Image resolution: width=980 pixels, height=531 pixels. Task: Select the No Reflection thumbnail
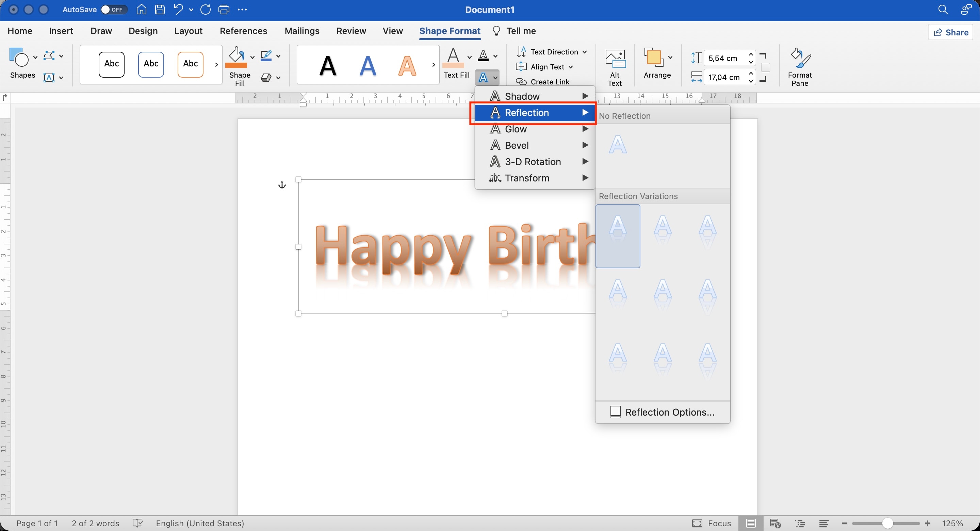(618, 145)
